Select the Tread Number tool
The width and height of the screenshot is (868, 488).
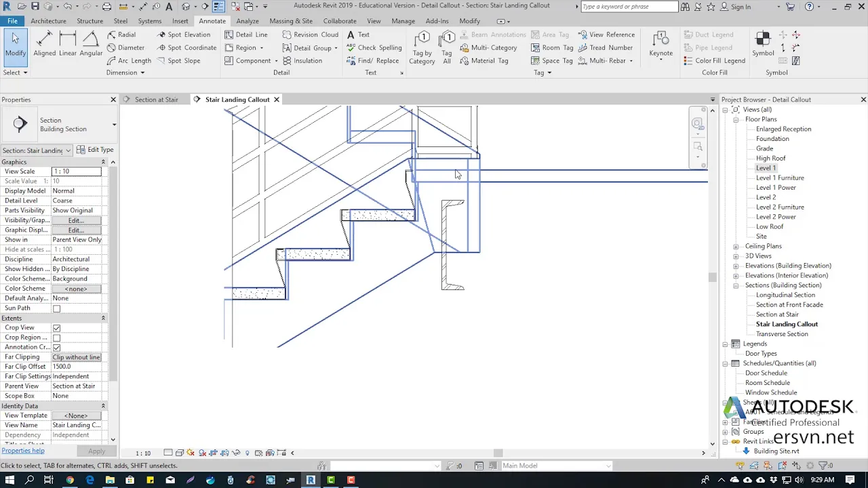click(605, 47)
